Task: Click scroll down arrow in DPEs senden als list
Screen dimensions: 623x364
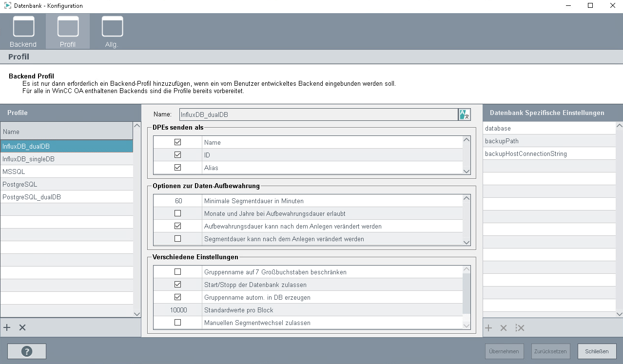Action: [x=467, y=171]
